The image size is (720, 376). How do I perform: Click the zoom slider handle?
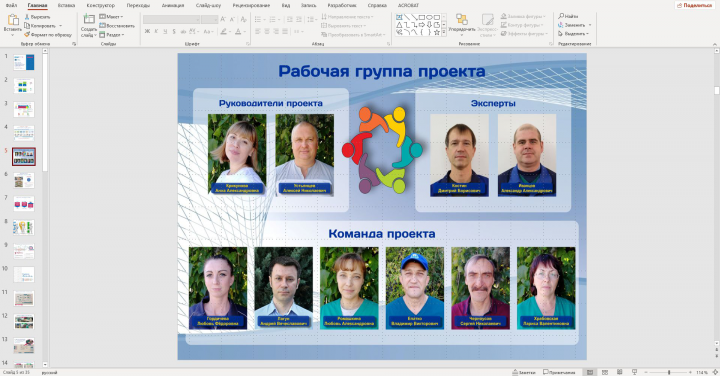pyautogui.click(x=669, y=372)
